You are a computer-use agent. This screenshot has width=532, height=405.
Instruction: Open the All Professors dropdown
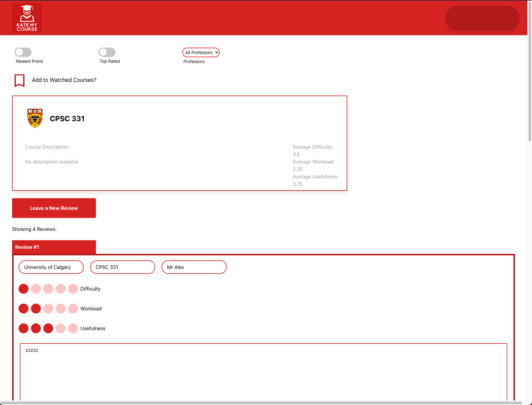click(x=201, y=53)
